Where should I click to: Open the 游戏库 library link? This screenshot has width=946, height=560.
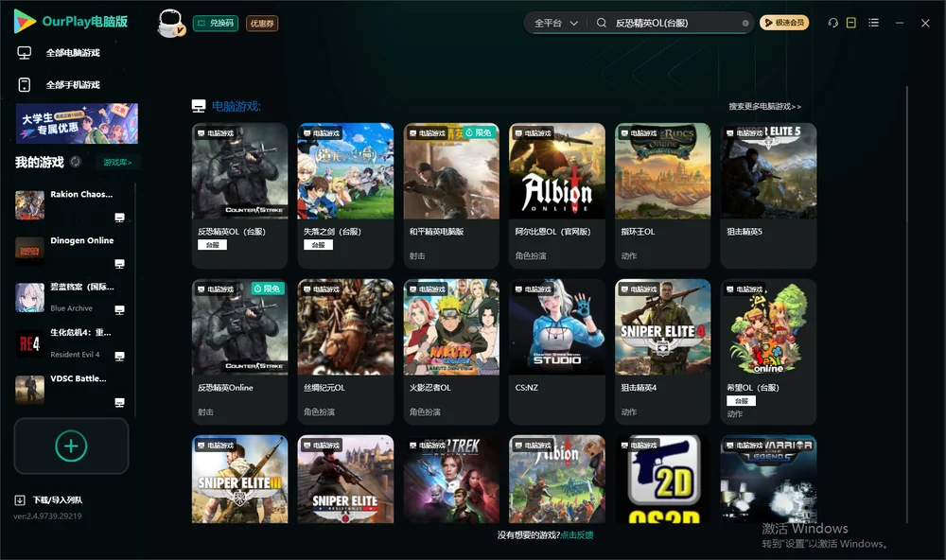click(x=117, y=163)
